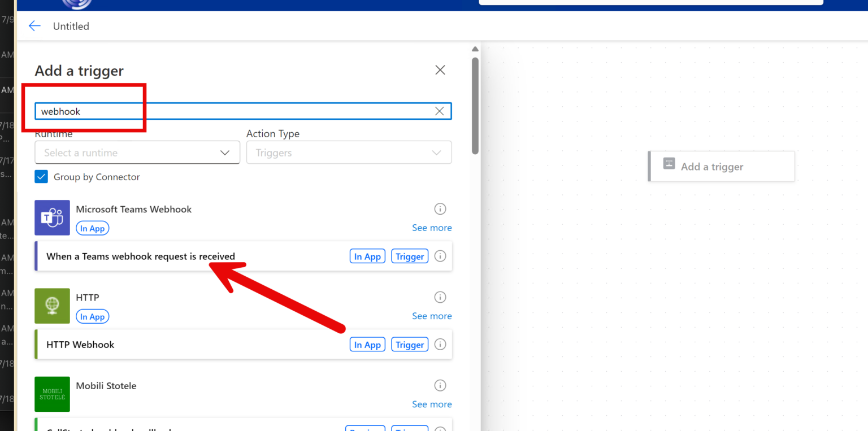This screenshot has width=868, height=431.
Task: Expand the Action Type Triggers dropdown
Action: coord(349,153)
